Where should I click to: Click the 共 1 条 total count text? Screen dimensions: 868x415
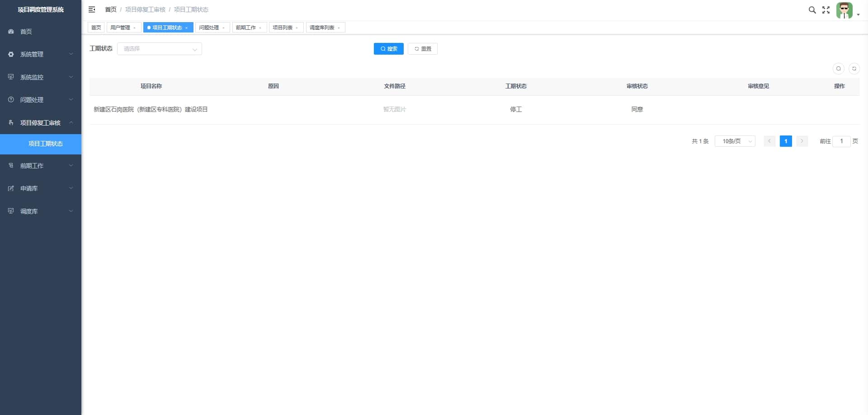coord(700,141)
